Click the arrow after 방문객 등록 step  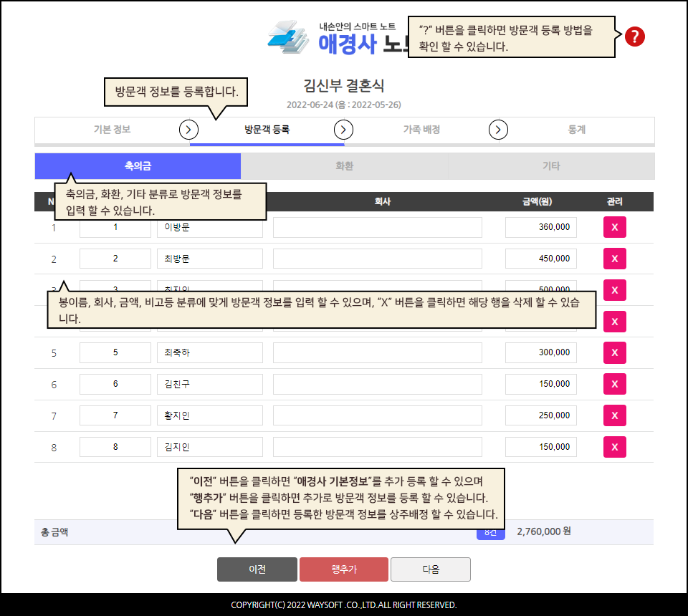[344, 130]
